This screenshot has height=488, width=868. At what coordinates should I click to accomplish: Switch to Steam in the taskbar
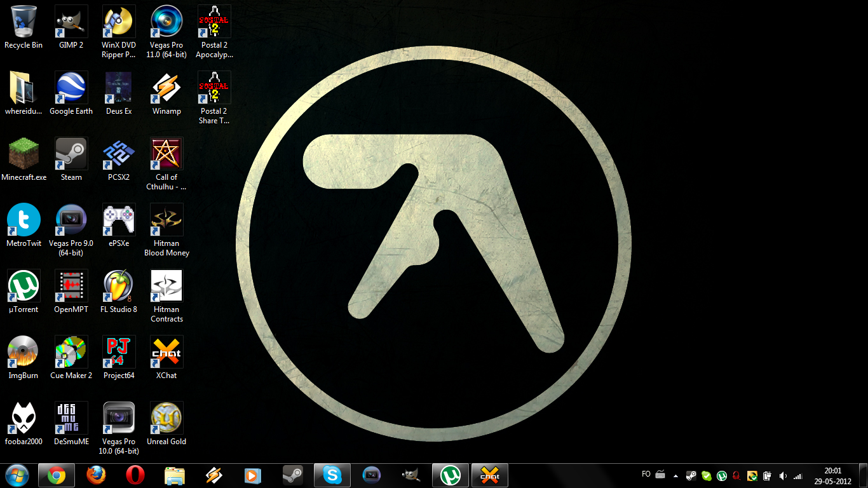coord(293,475)
